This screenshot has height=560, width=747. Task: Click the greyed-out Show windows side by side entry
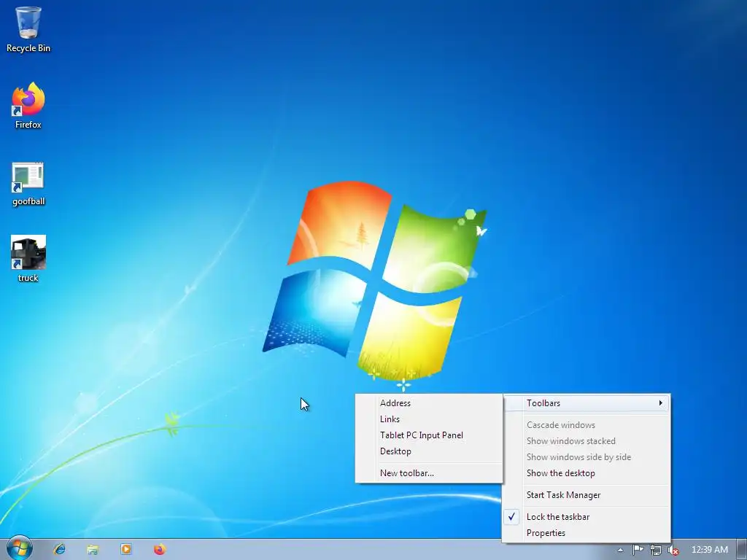(587, 457)
